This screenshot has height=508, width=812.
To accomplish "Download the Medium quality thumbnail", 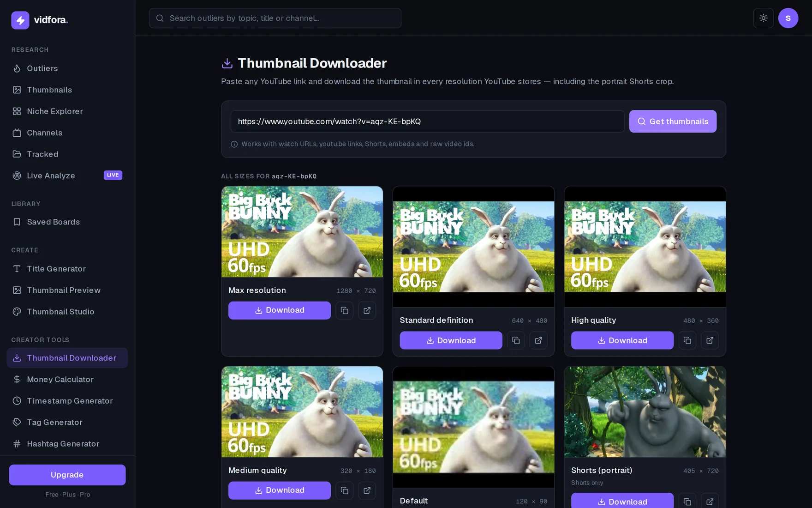I will [280, 490].
